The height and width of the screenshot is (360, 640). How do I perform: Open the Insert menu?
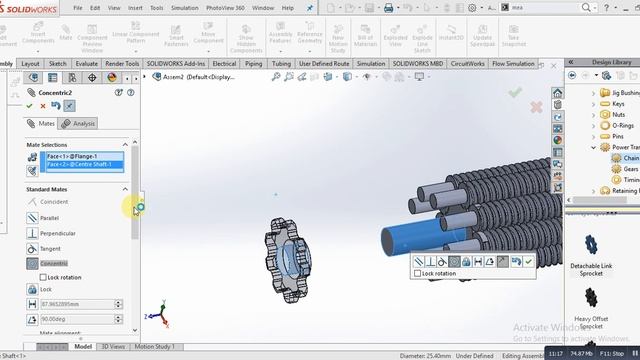135,8
